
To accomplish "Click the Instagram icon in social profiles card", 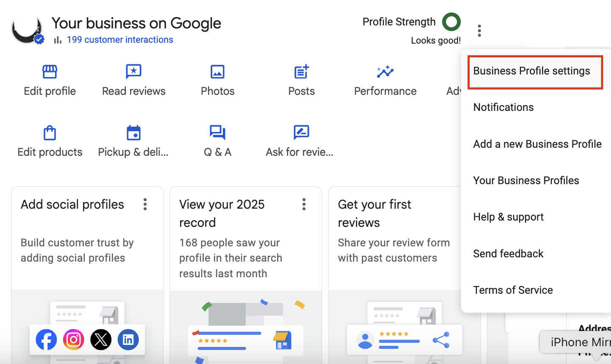I will coord(74,339).
